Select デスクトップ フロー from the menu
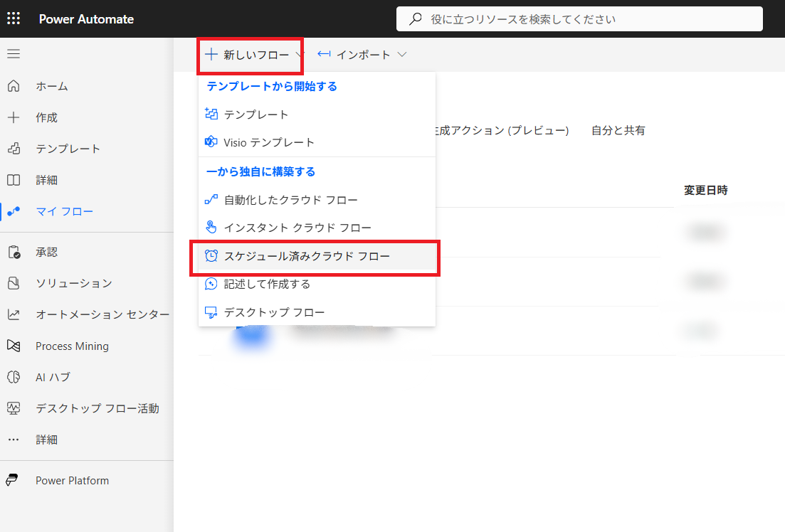The image size is (785, 532). pos(274,312)
